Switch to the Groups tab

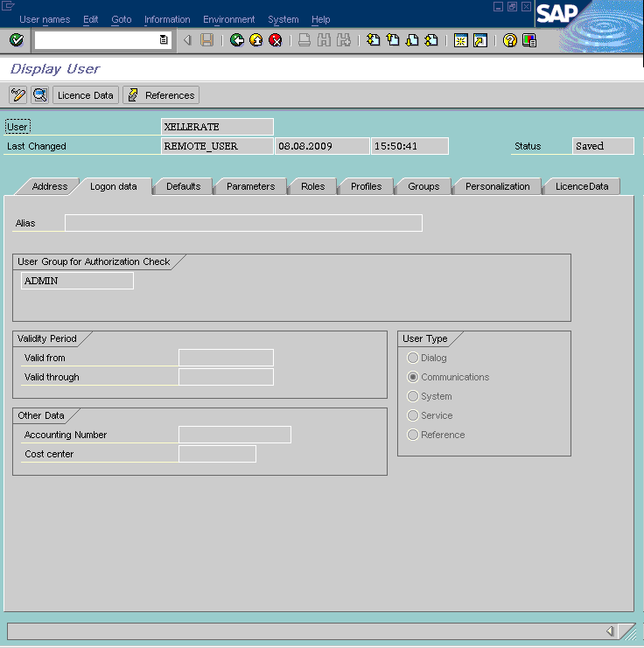(x=423, y=186)
